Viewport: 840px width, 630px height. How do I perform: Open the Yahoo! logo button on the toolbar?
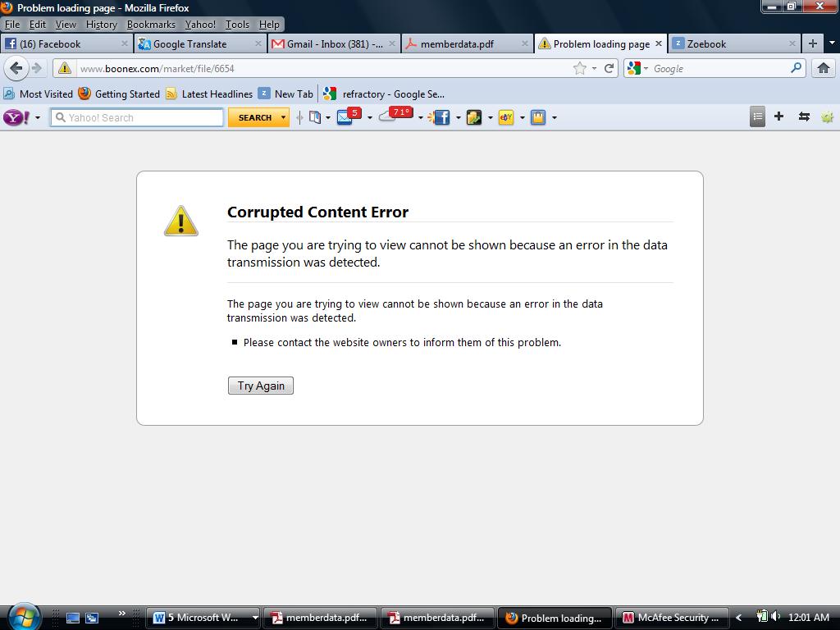tap(16, 117)
